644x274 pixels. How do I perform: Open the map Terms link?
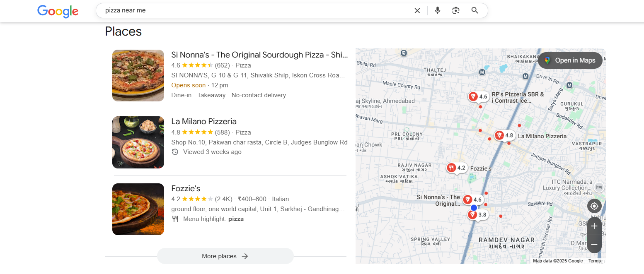coord(594,261)
